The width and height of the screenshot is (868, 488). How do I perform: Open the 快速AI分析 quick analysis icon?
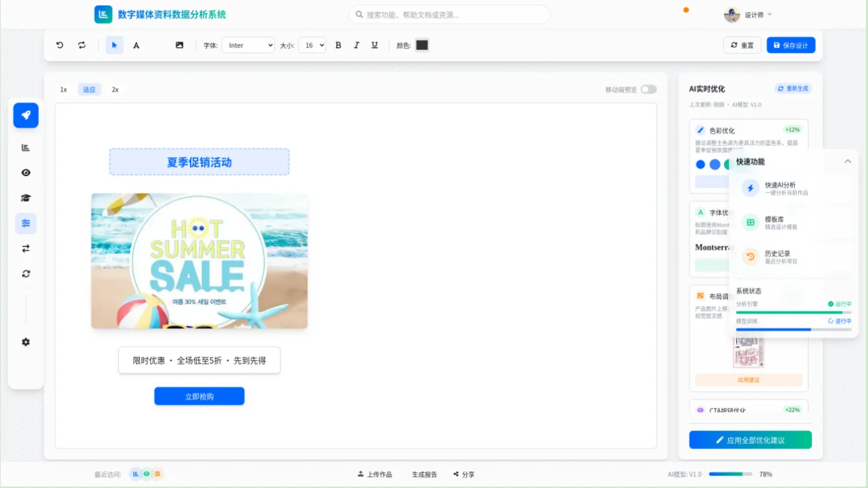pyautogui.click(x=751, y=188)
